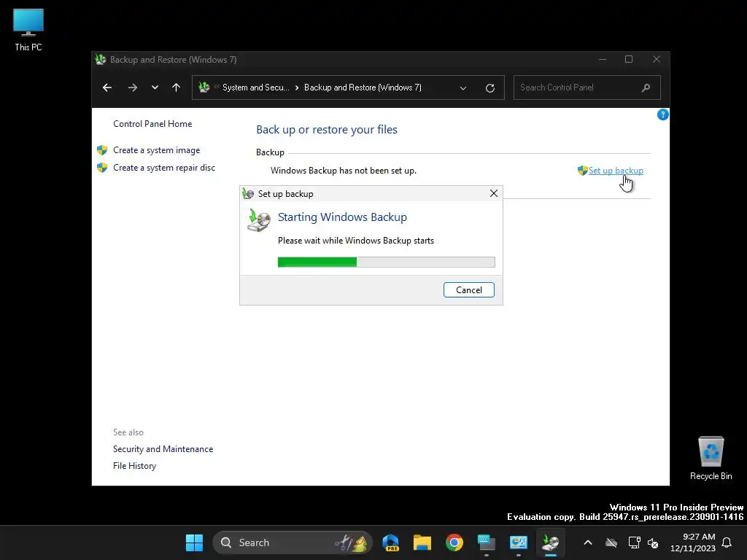Click the Back navigation arrow
Image resolution: width=747 pixels, height=560 pixels.
coord(107,87)
